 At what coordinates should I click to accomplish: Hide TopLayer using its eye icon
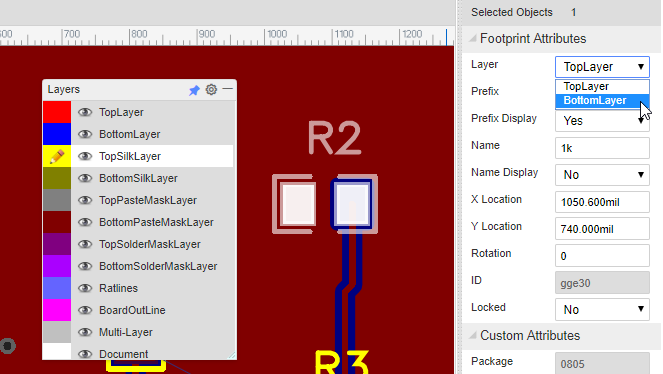[85, 112]
